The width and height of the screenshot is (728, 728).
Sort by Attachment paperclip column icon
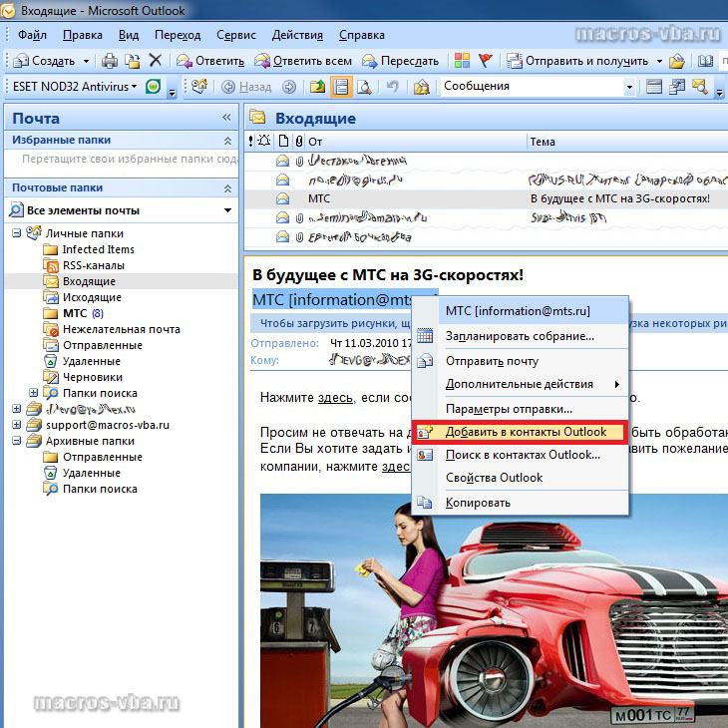pyautogui.click(x=299, y=142)
